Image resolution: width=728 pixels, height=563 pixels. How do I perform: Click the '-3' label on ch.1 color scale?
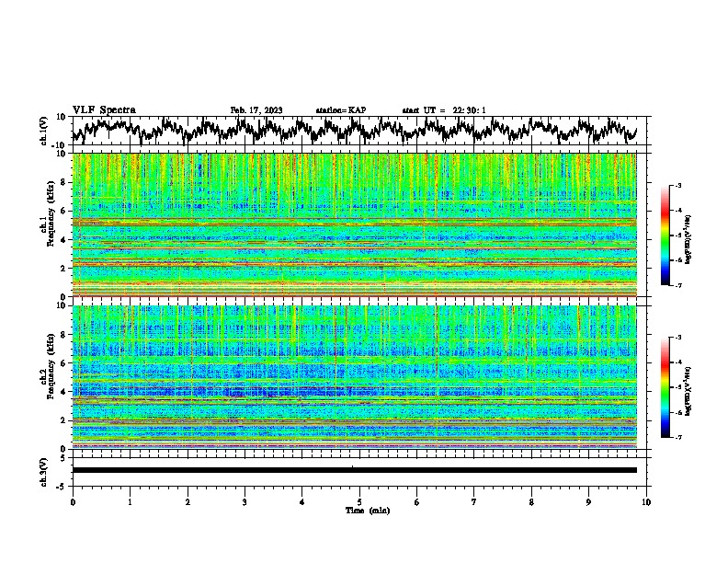678,186
